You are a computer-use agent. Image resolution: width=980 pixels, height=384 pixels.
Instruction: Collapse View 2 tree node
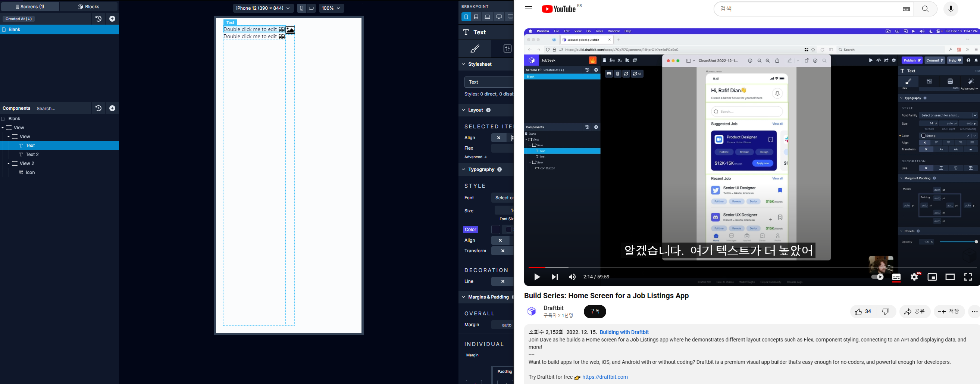pyautogui.click(x=8, y=164)
